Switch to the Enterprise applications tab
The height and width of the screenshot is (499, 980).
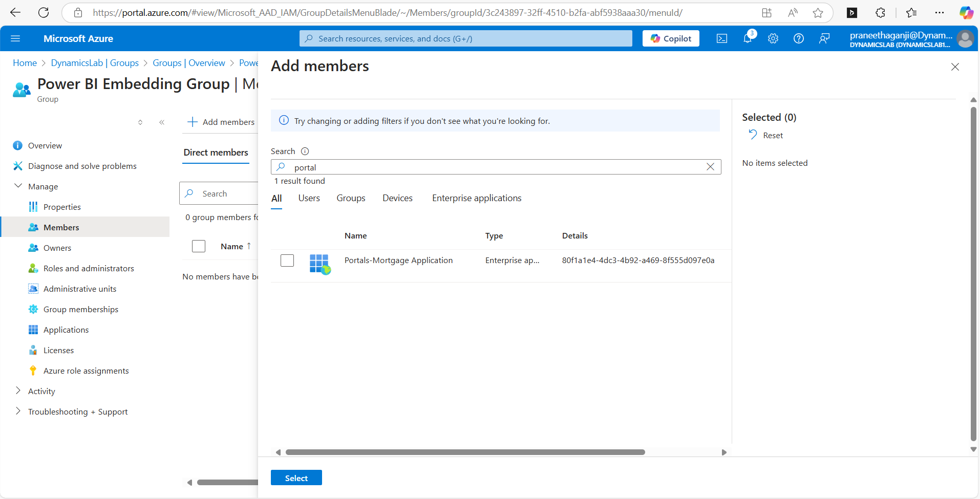[x=476, y=198]
